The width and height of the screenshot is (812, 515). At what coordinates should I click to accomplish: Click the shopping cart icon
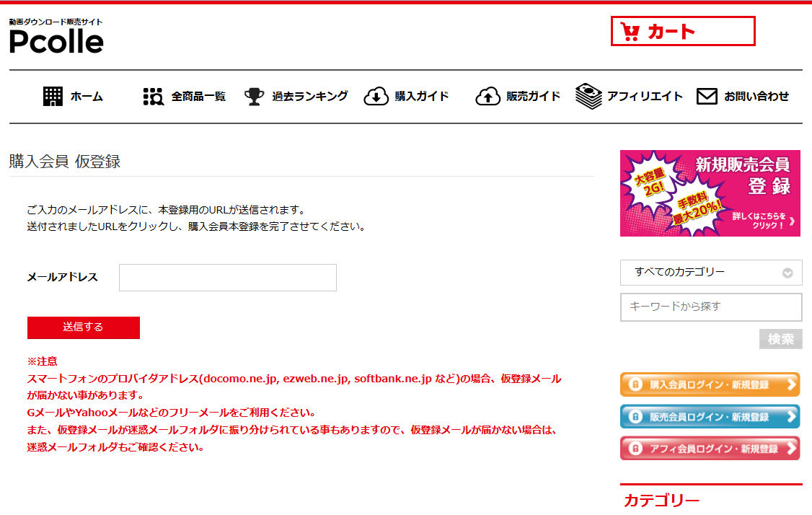click(630, 32)
